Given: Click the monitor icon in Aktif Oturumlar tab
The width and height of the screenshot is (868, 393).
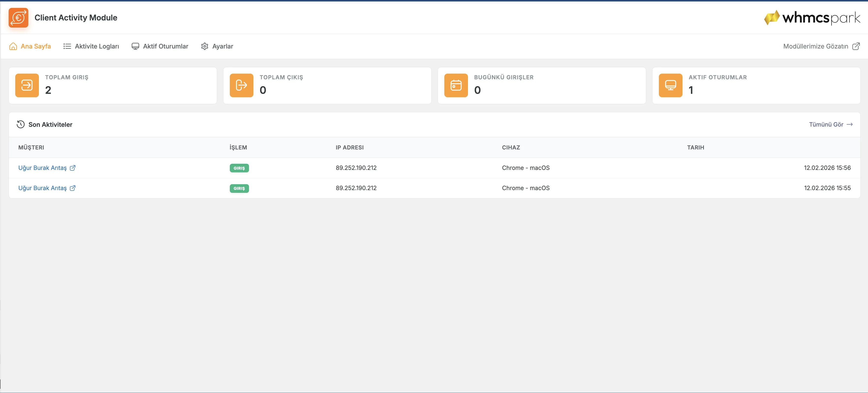Looking at the screenshot, I should click(x=135, y=46).
